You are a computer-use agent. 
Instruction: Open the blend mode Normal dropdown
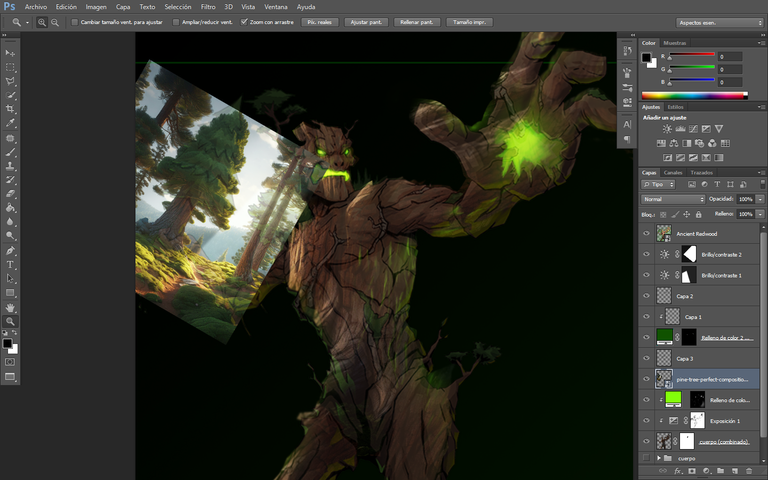point(673,199)
